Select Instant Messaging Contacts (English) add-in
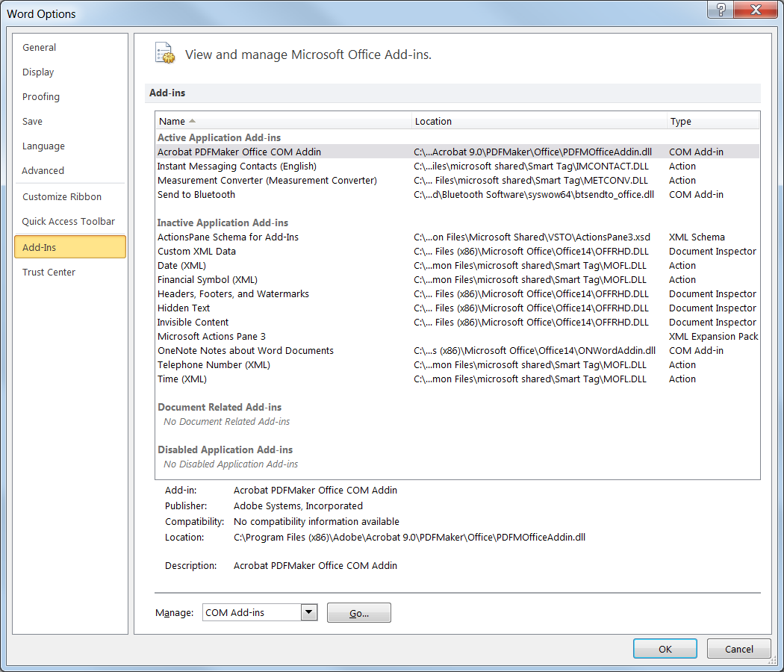This screenshot has height=672, width=784. (x=458, y=166)
